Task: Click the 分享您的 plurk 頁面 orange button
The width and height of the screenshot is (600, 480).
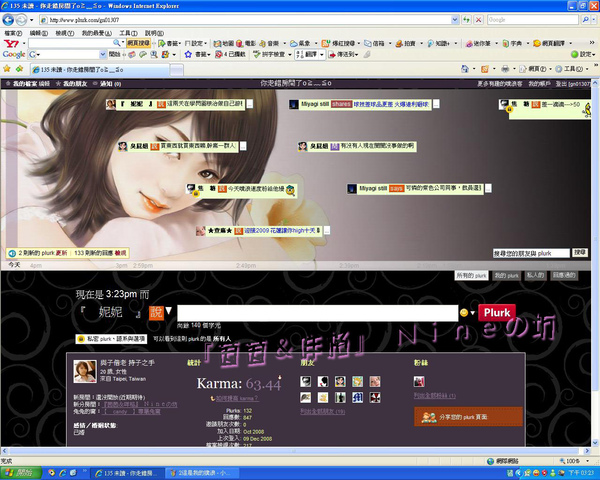Action: click(468, 417)
